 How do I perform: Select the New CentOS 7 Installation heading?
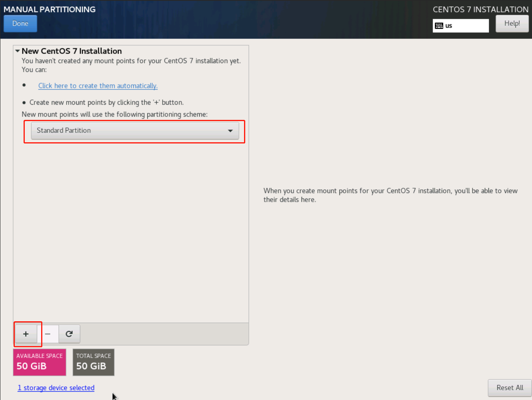(x=71, y=51)
